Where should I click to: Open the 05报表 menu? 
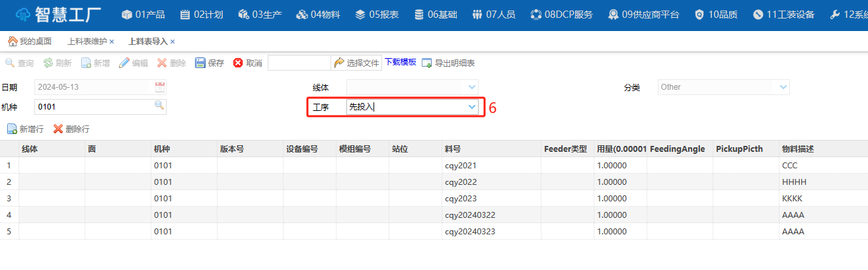click(377, 15)
